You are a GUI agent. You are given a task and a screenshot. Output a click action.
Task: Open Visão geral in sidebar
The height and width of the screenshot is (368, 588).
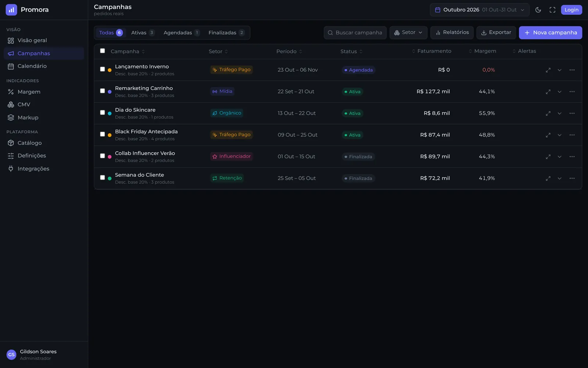44,40
